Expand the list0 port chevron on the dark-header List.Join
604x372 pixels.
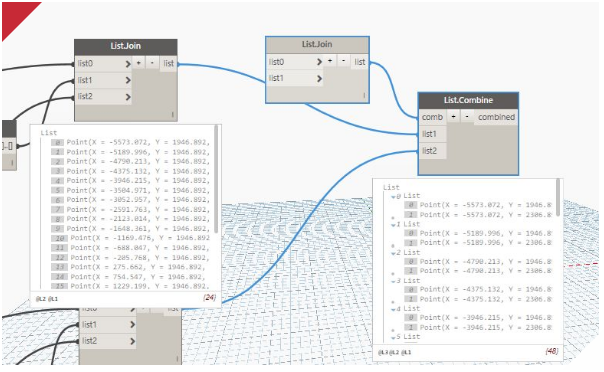[x=128, y=64]
